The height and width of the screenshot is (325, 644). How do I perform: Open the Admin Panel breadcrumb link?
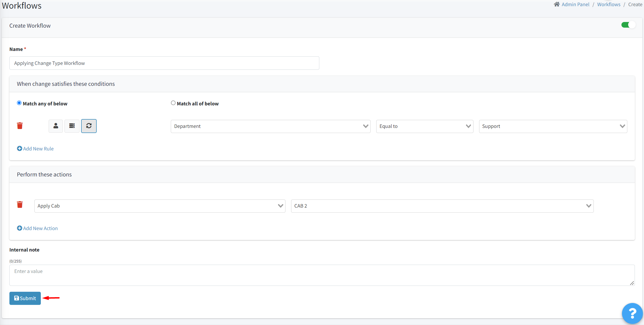click(x=575, y=5)
